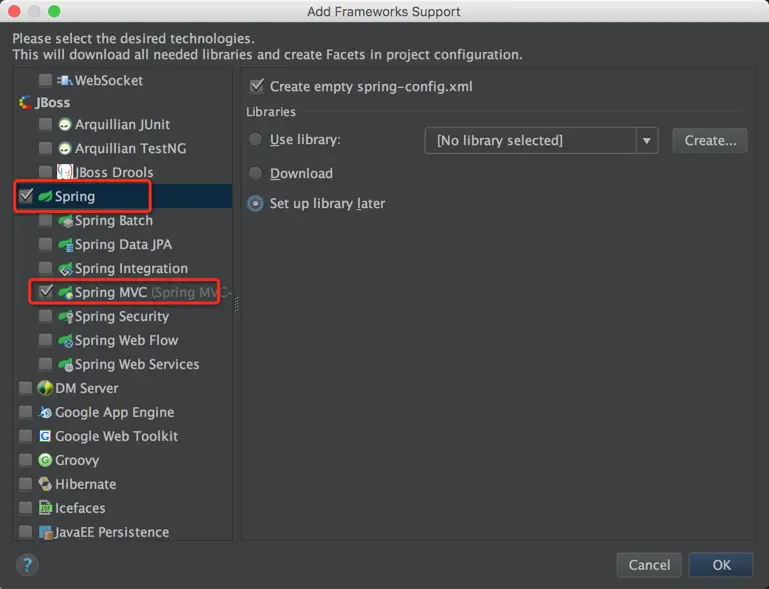Select the Spring Web Services row label
The width and height of the screenshot is (769, 589).
137,364
